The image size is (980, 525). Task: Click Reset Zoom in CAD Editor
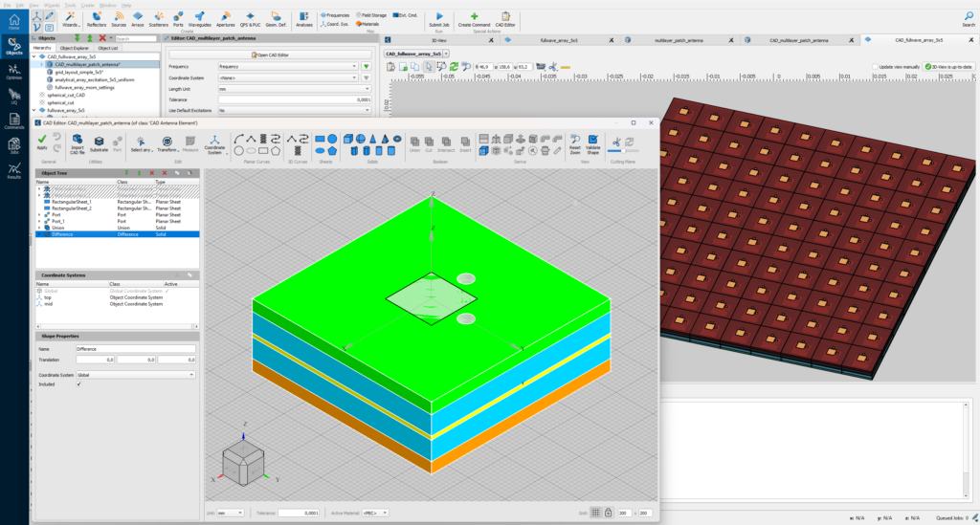[575, 144]
